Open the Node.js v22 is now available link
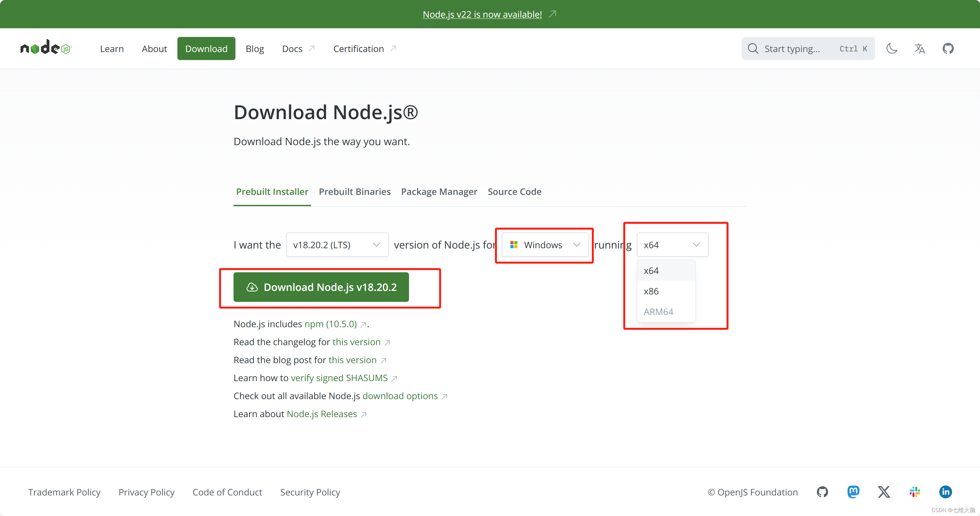 point(482,14)
